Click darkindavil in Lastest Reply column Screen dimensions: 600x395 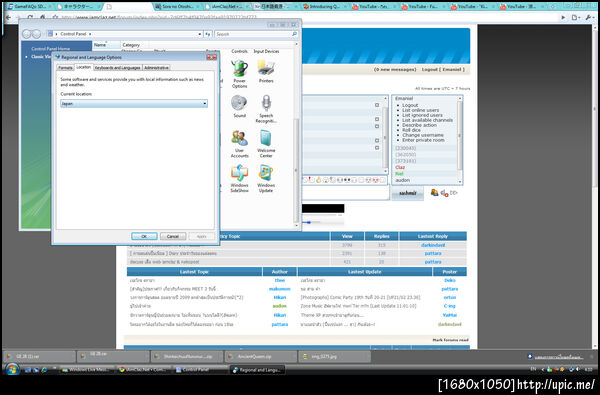click(x=433, y=245)
